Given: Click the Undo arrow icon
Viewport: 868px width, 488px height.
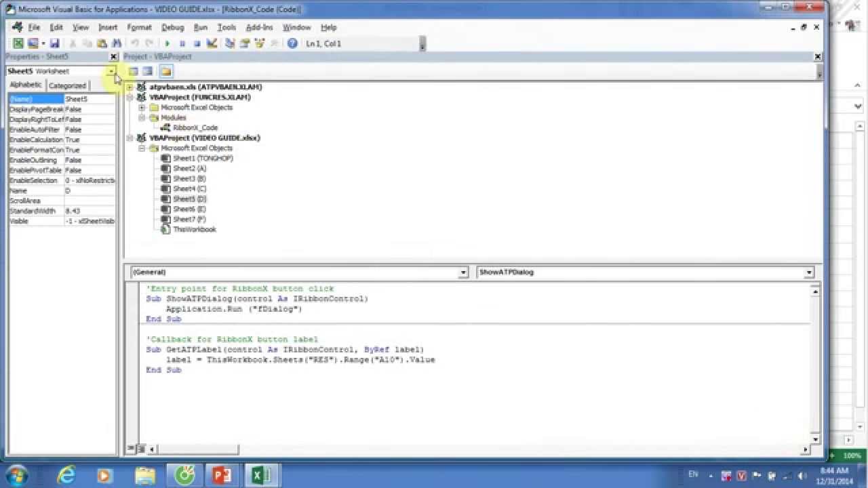Looking at the screenshot, I should pos(135,43).
